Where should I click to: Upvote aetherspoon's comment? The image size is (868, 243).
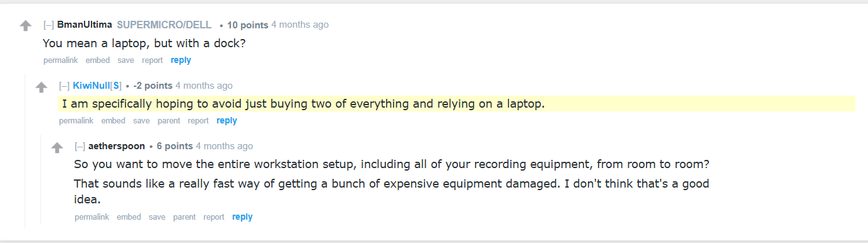57,147
